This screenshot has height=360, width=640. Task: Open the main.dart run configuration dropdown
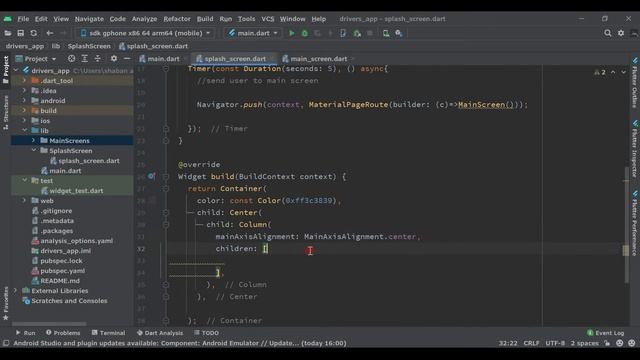253,33
